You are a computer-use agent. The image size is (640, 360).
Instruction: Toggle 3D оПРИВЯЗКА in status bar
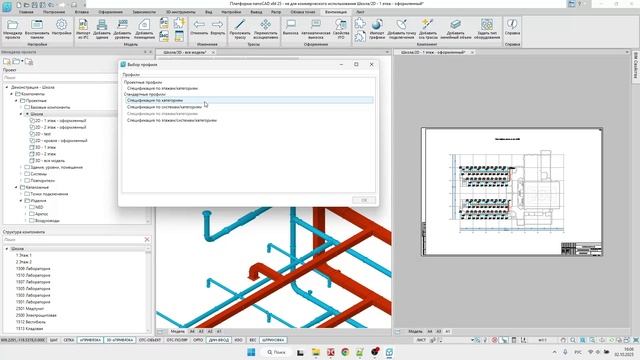[120, 340]
